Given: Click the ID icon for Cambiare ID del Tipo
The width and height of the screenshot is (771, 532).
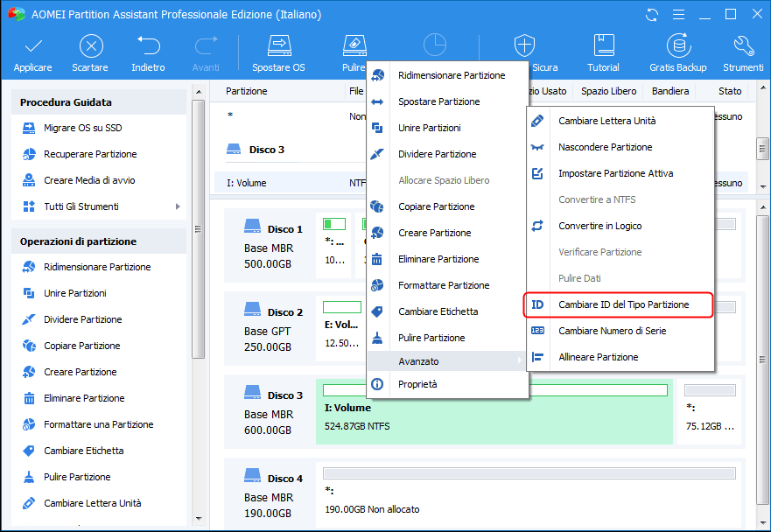Looking at the screenshot, I should [537, 304].
